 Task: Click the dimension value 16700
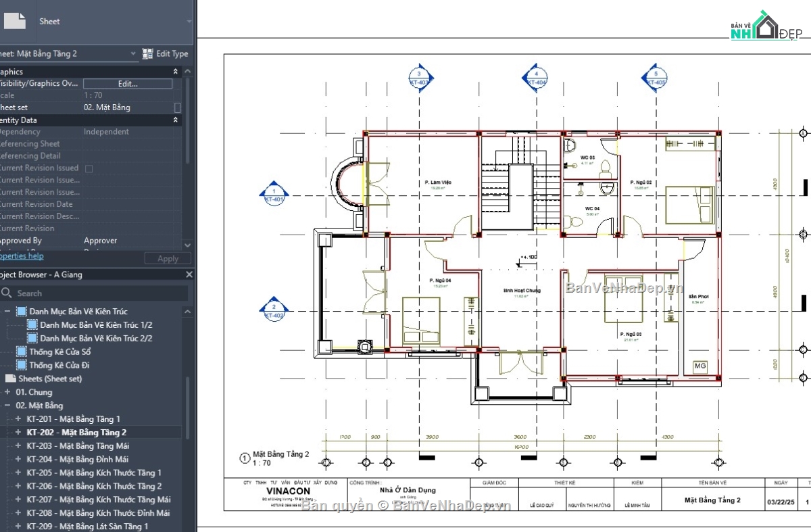click(520, 447)
